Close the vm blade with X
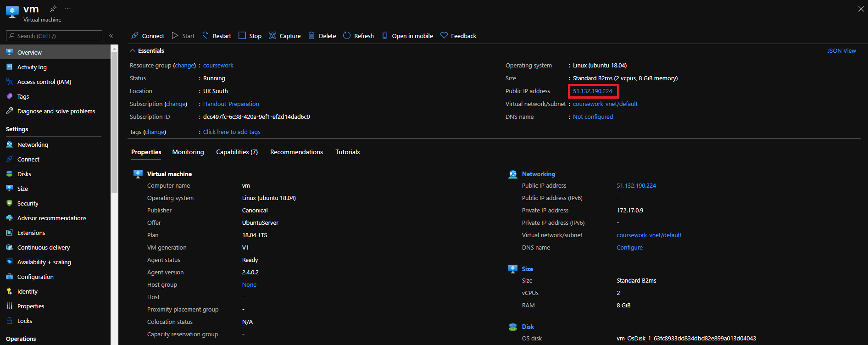The image size is (868, 345). pos(861,9)
